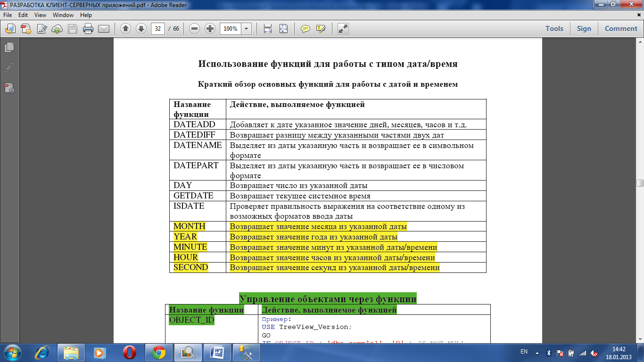Open the Comment pane
The image size is (644, 362).
click(x=621, y=29)
